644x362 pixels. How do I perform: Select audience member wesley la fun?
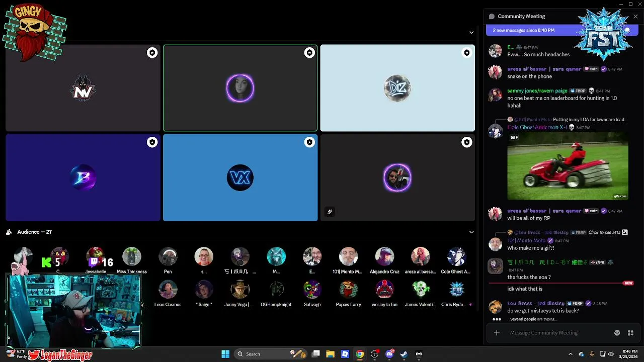click(384, 293)
